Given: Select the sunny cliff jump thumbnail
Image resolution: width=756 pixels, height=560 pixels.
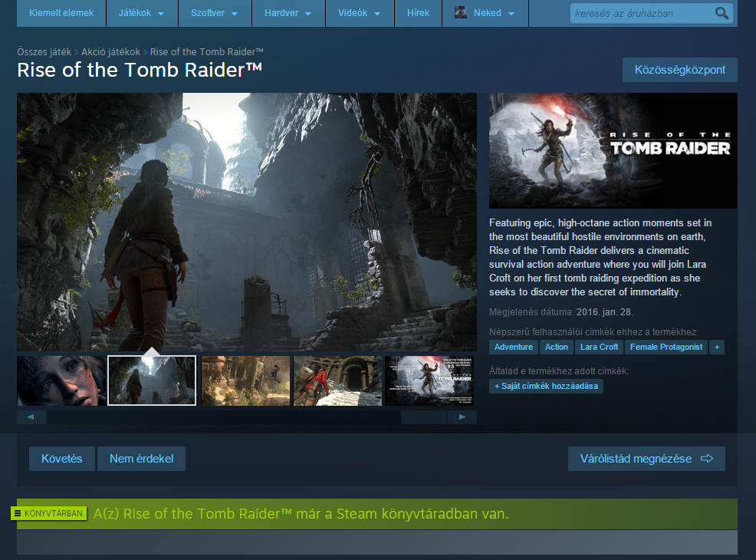Looking at the screenshot, I should coord(245,380).
